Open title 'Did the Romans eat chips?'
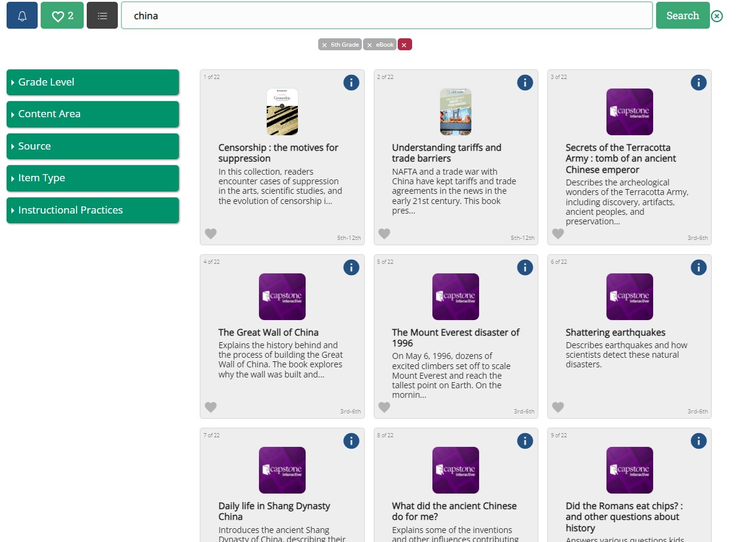Screen dimensions: 756x542 pos(624,517)
